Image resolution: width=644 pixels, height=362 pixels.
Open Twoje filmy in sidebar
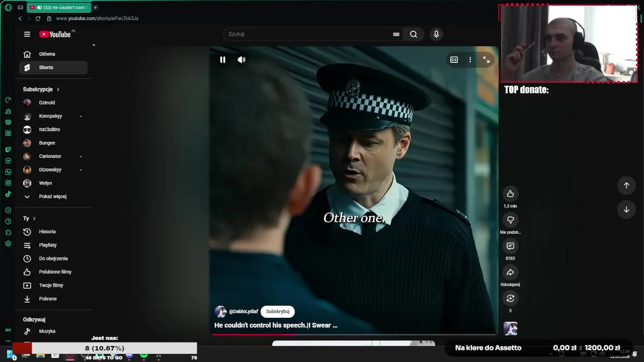[53, 285]
